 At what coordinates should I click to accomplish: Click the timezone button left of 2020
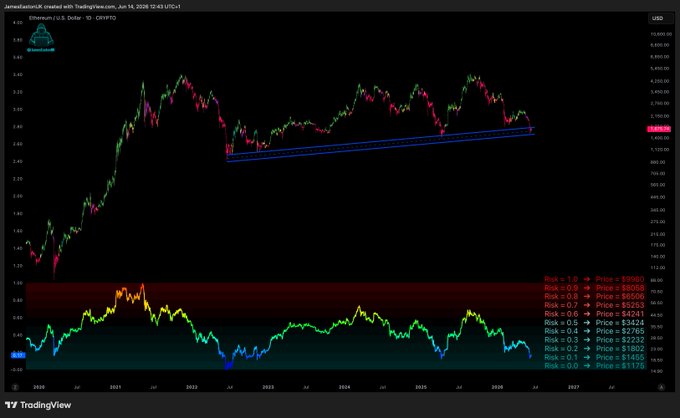click(15, 387)
